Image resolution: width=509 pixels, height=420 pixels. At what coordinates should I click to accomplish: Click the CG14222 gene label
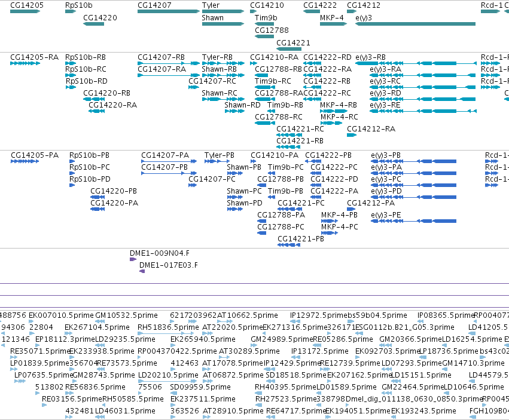pos(320,5)
